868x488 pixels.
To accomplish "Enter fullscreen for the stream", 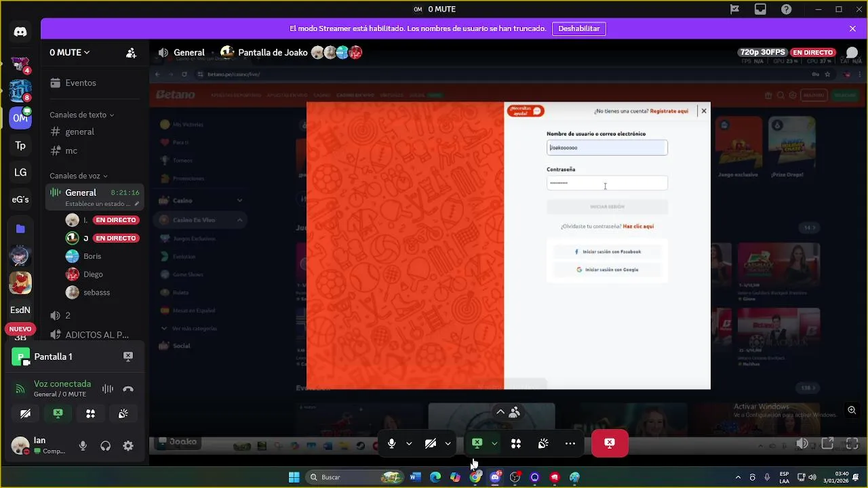I will (852, 443).
